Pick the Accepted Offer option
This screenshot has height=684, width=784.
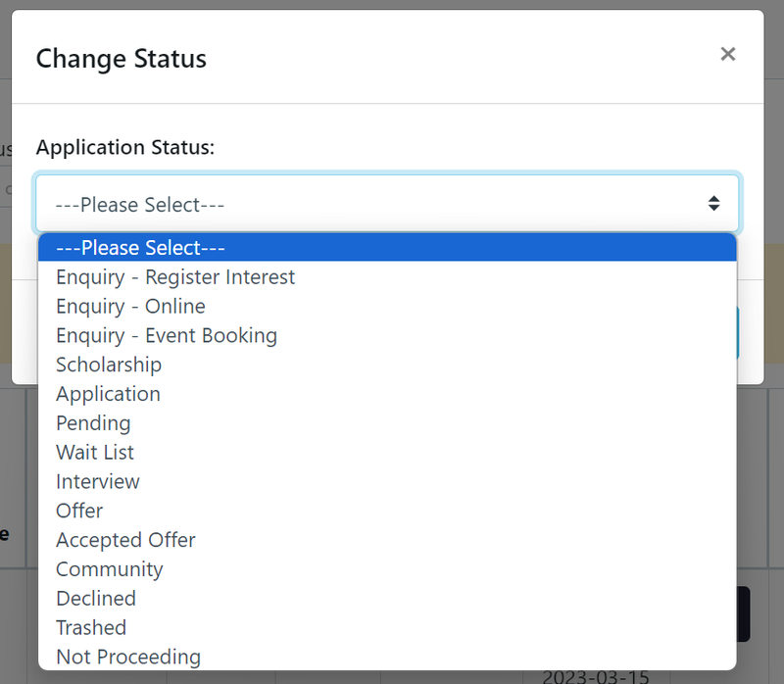coord(125,540)
